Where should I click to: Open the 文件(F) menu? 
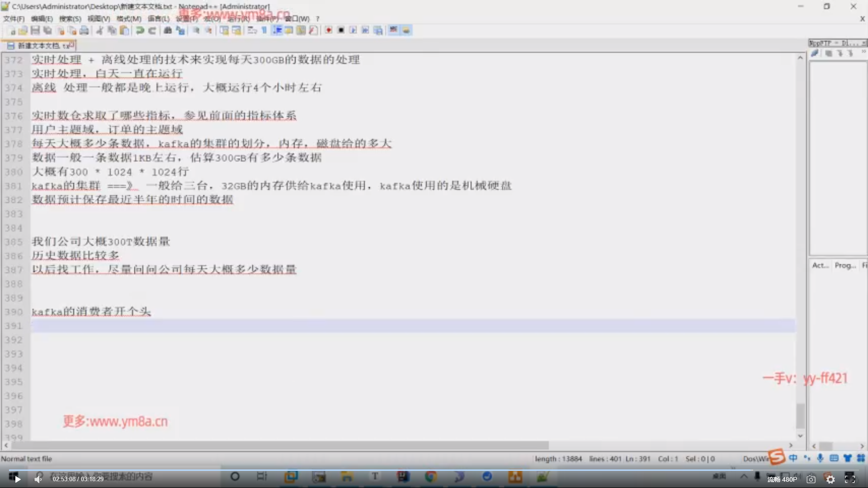[14, 19]
